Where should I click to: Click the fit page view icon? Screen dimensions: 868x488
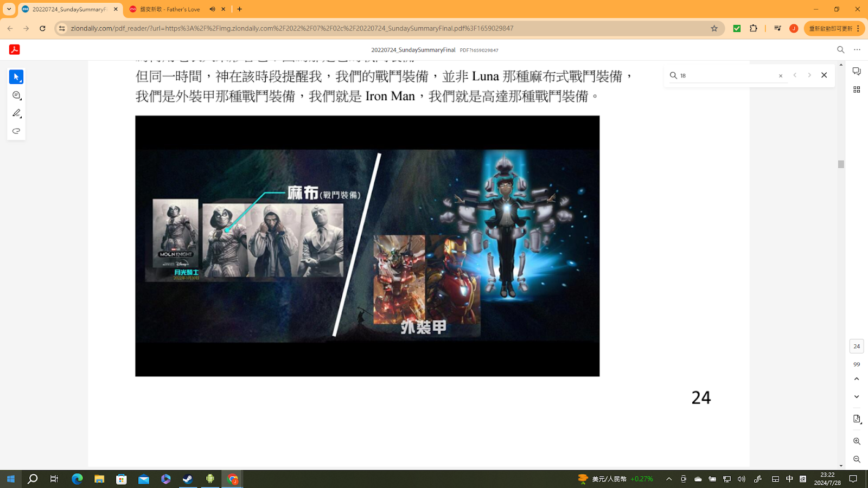[x=857, y=419]
